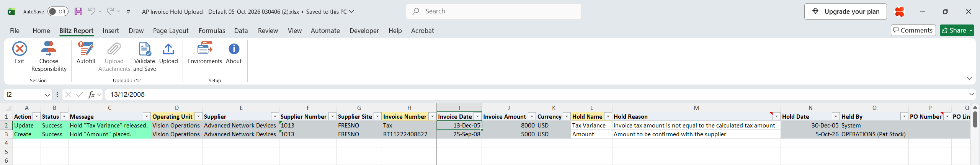Click the search magnifier icon
Viewport: 980px width, 165px height.
416,11
